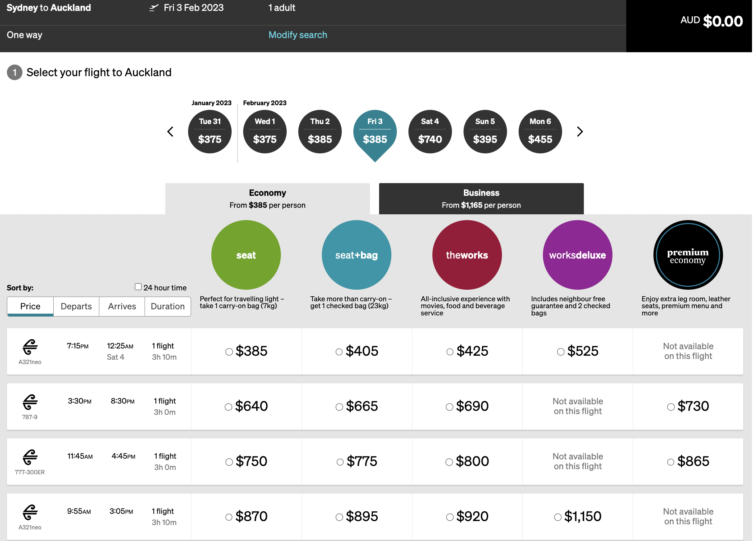
Task: Click airline logo on 9:55AM flight
Action: point(30,512)
